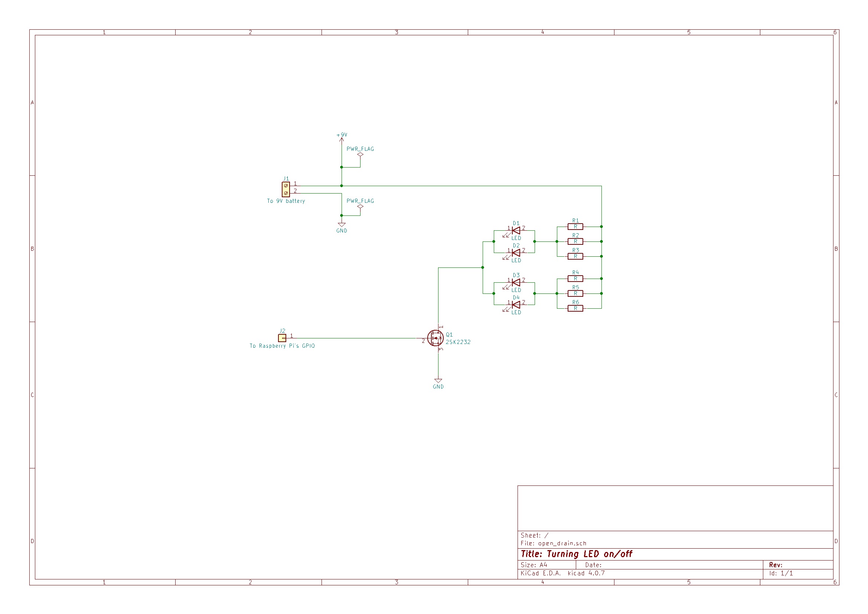Select resistor R2 symbol
Screen dimensions: 868x614
click(575, 242)
